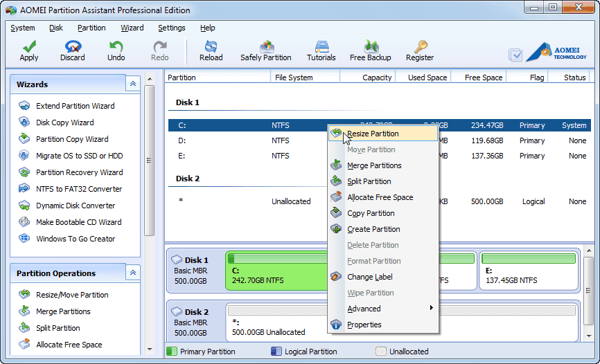Collapse the Partition Operations panel
600x364 pixels.
click(133, 273)
